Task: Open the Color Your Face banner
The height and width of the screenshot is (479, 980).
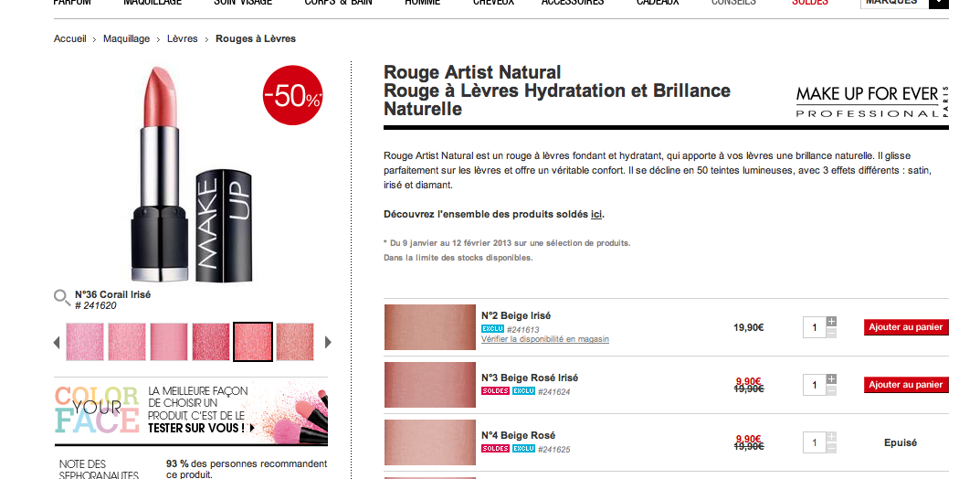Action: (191, 411)
